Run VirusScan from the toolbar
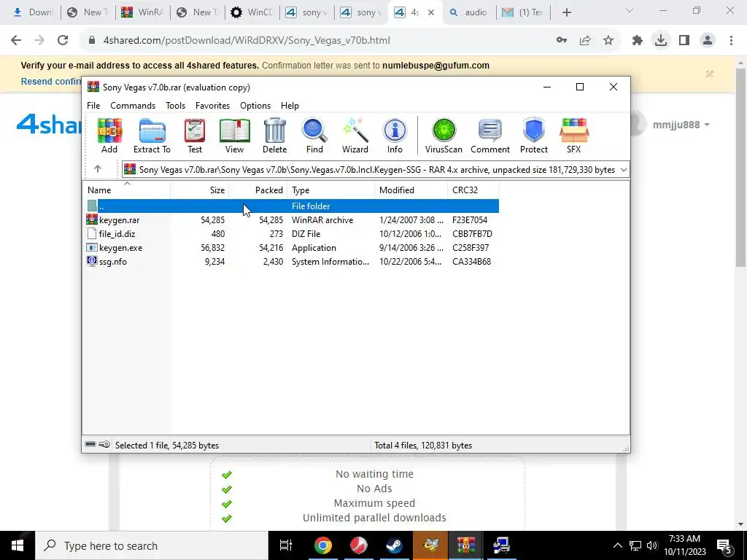The height and width of the screenshot is (560, 747). (x=444, y=136)
